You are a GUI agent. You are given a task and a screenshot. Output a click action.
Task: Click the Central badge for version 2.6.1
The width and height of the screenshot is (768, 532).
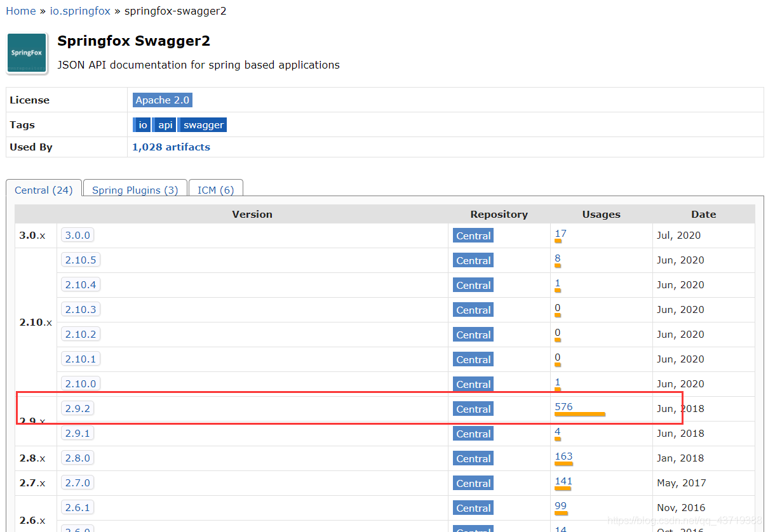(x=473, y=507)
